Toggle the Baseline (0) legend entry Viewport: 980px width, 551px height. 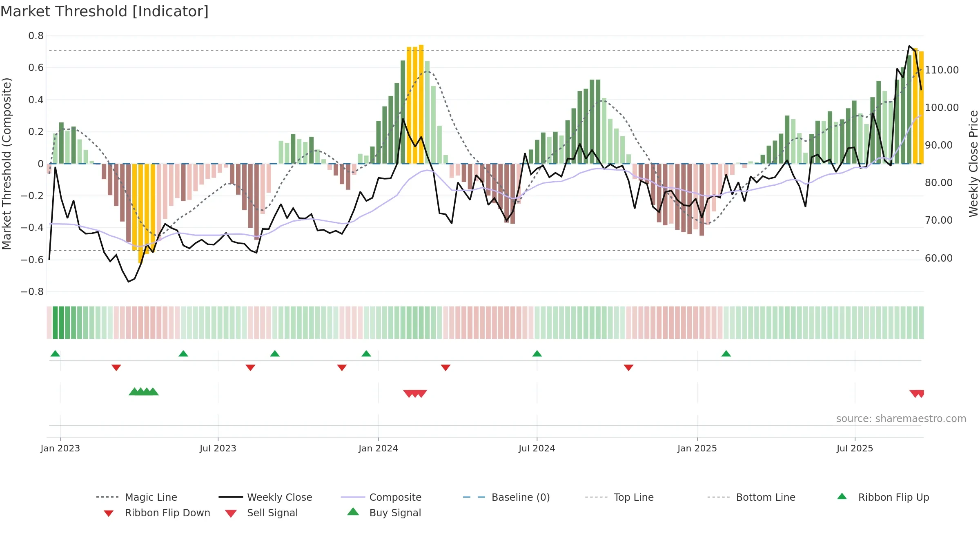[x=506, y=497]
